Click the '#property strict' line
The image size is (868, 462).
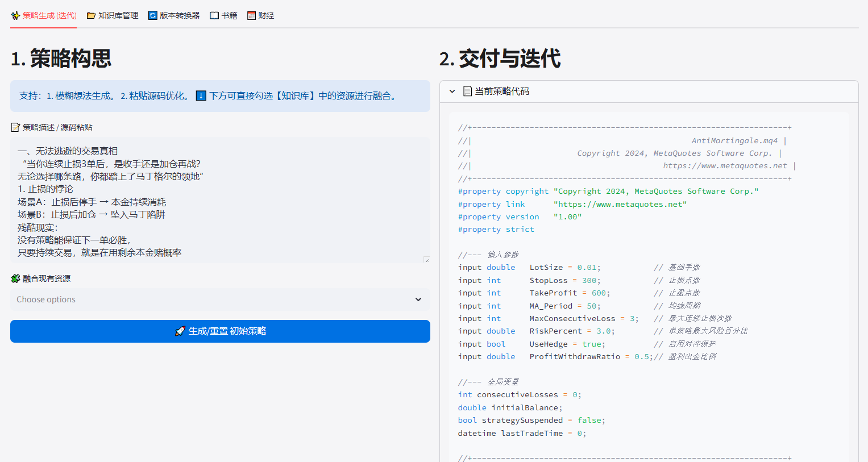point(496,230)
